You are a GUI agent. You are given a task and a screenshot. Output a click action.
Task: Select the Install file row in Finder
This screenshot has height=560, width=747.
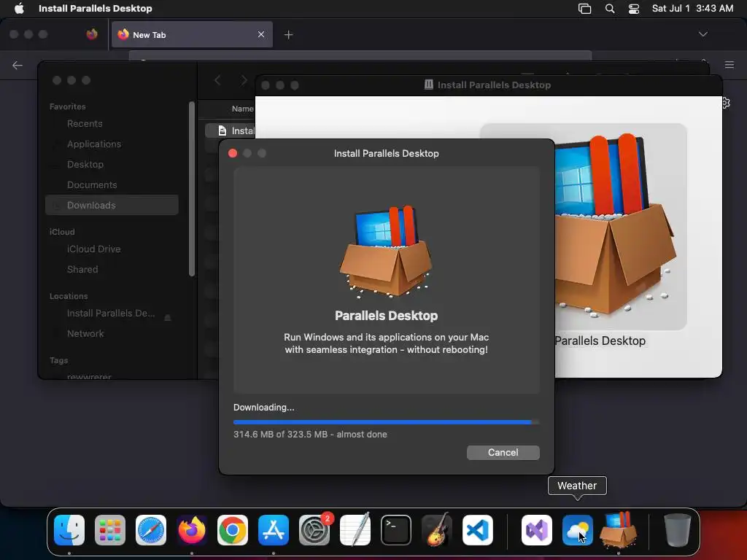pyautogui.click(x=230, y=131)
